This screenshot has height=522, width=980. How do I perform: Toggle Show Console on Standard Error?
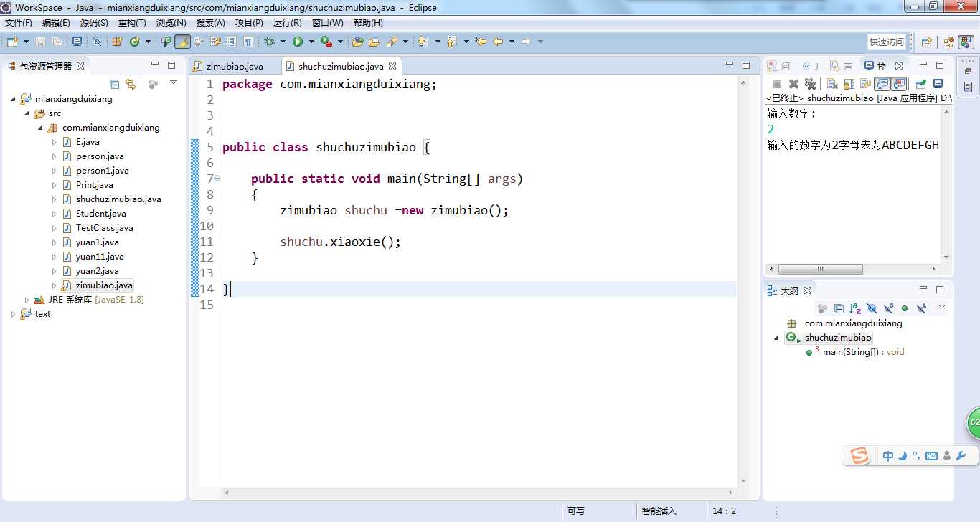(x=898, y=84)
